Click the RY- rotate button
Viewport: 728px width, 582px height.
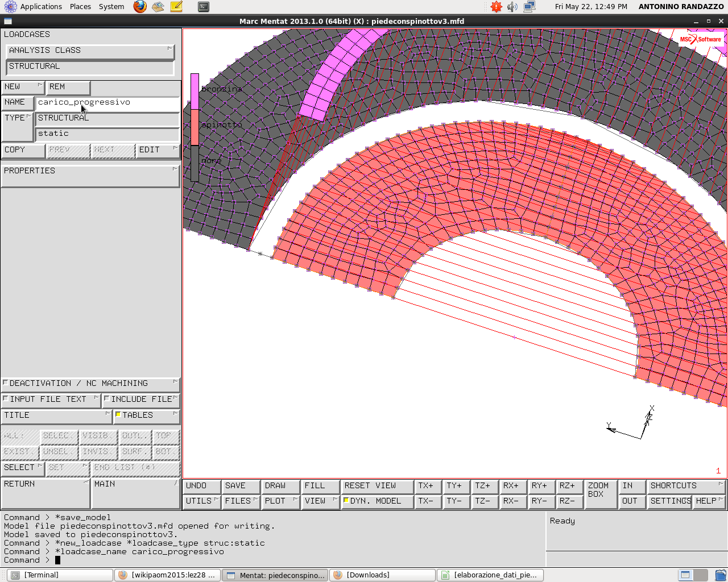coord(541,501)
